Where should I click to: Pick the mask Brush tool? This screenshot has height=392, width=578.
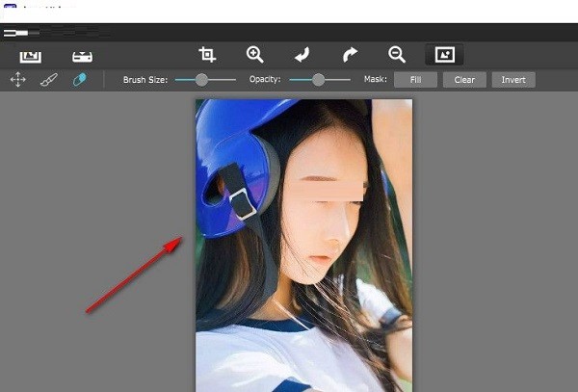pyautogui.click(x=48, y=80)
